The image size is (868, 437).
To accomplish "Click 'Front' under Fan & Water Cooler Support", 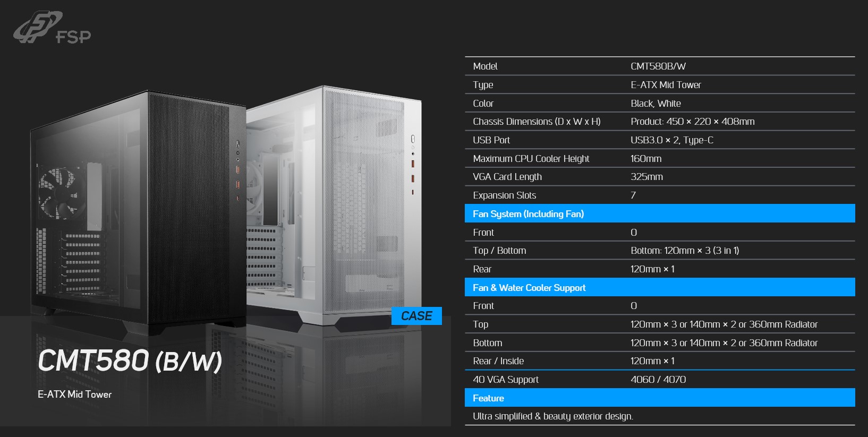I will point(483,306).
